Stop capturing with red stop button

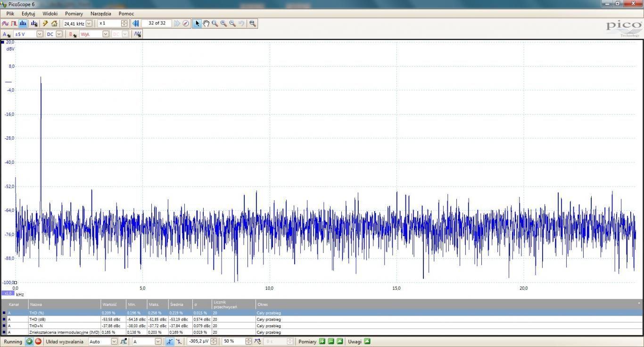click(x=38, y=341)
